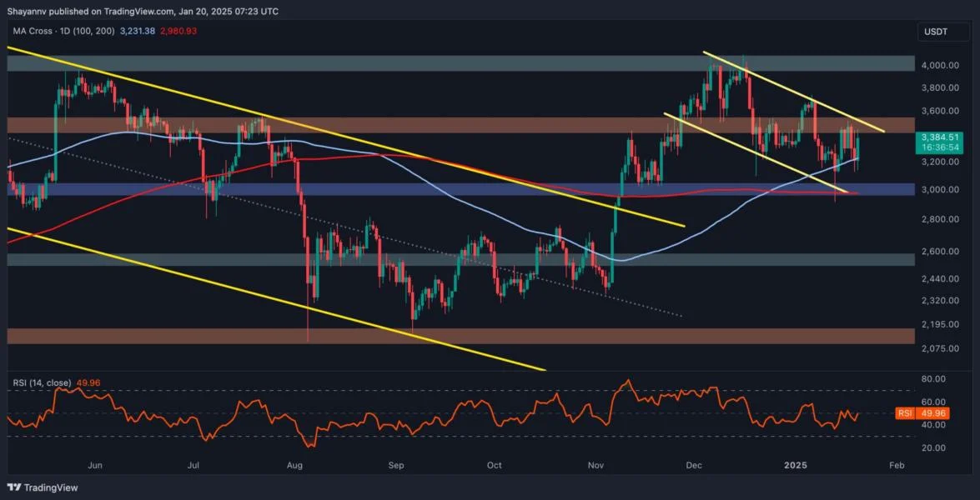Click the Feb label on time axis
Viewport: 980px width, 500px height.
[x=896, y=465]
